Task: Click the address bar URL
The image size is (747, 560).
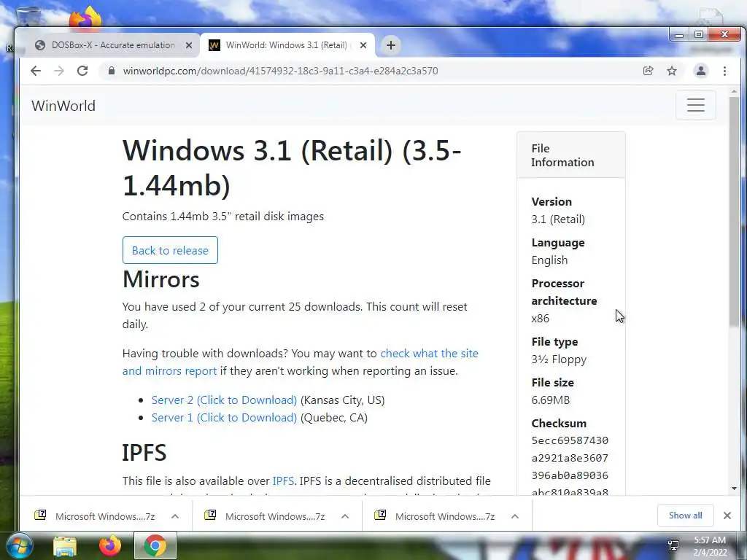Action: click(280, 71)
